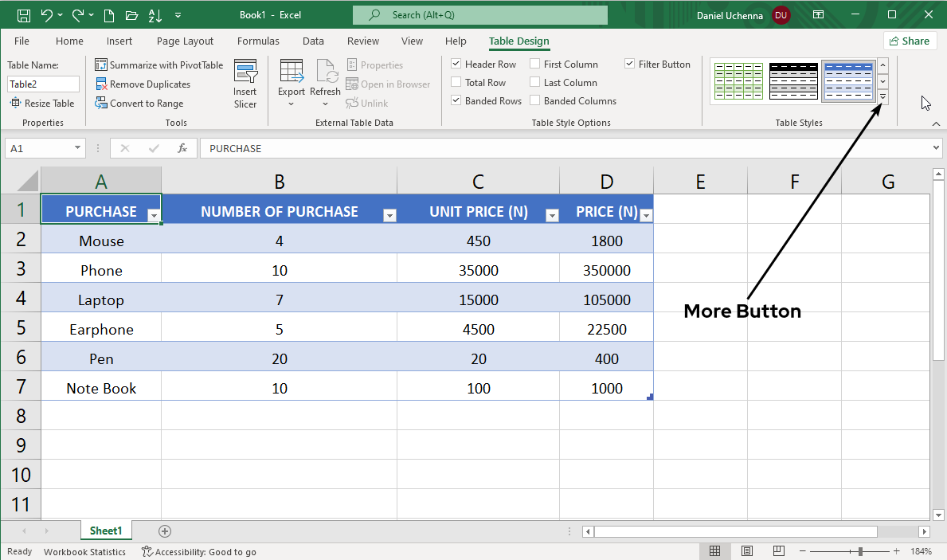Disable Banded Rows

(456, 100)
